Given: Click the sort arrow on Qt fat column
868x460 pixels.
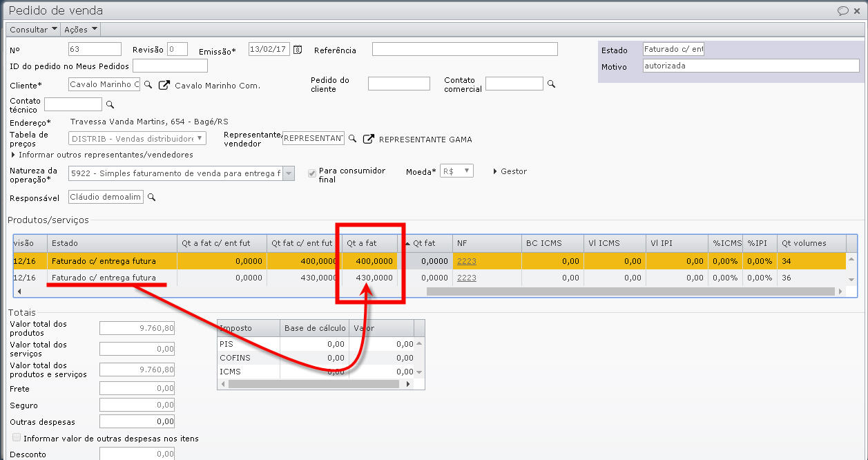Looking at the screenshot, I should 407,243.
